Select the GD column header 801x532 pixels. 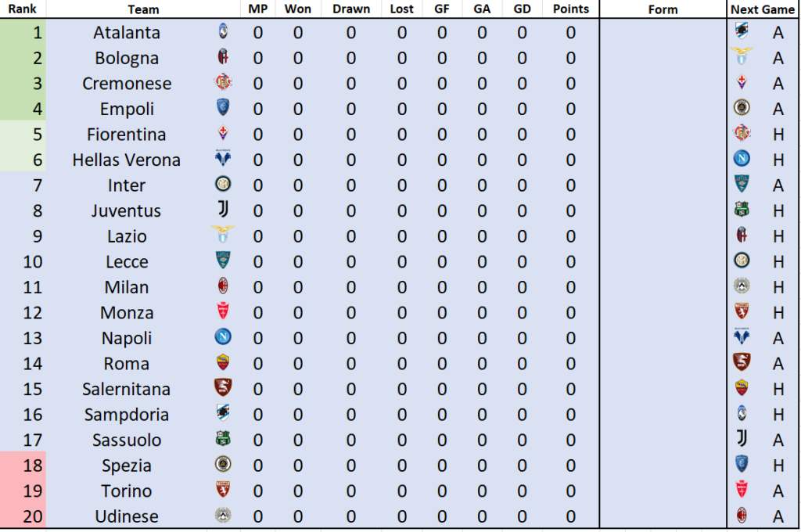click(x=522, y=9)
